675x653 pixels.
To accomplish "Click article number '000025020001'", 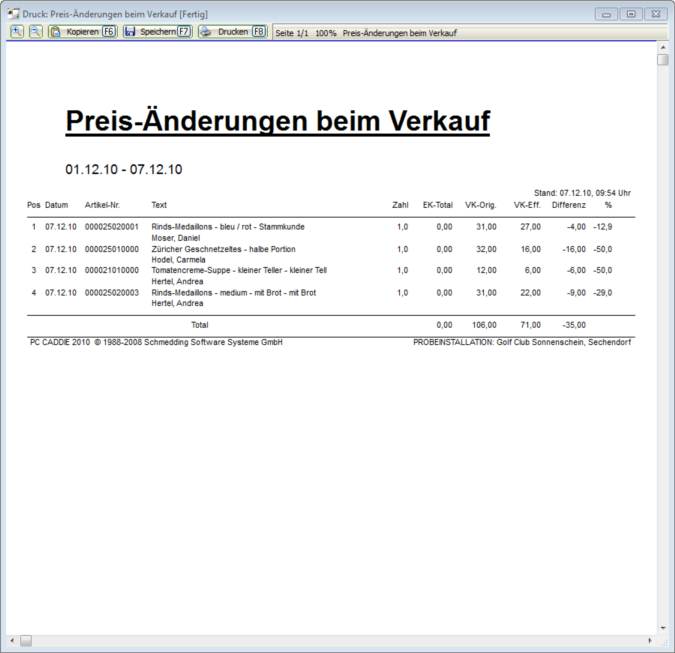I will pyautogui.click(x=112, y=227).
